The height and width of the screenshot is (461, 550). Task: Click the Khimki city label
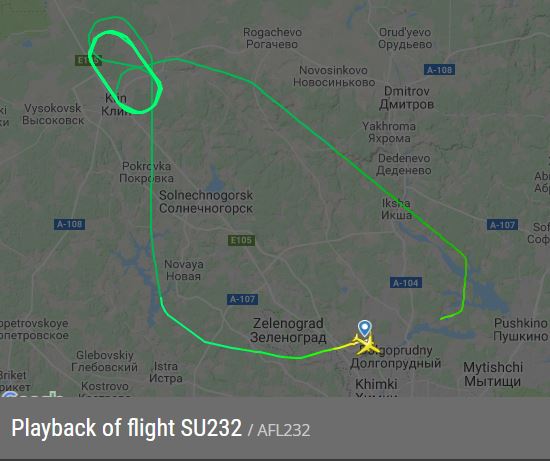(376, 384)
